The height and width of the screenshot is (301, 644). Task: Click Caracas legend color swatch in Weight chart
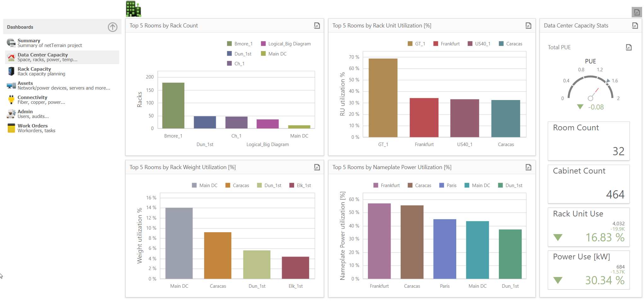point(228,186)
